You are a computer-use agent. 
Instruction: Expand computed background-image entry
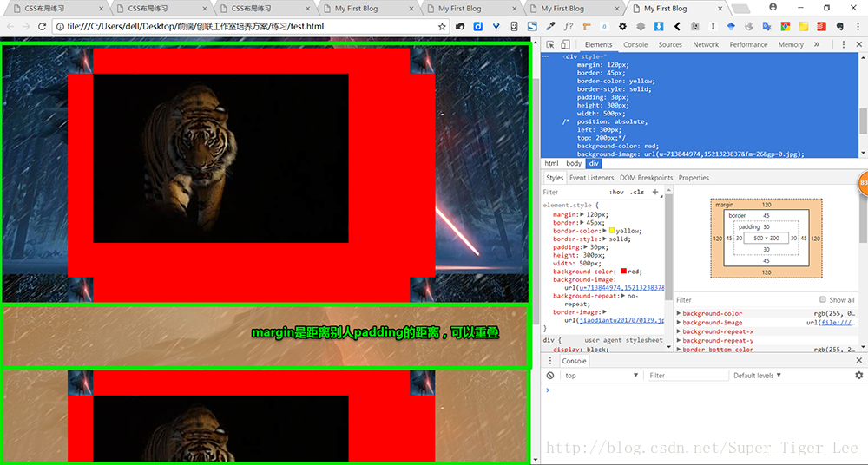tap(680, 322)
